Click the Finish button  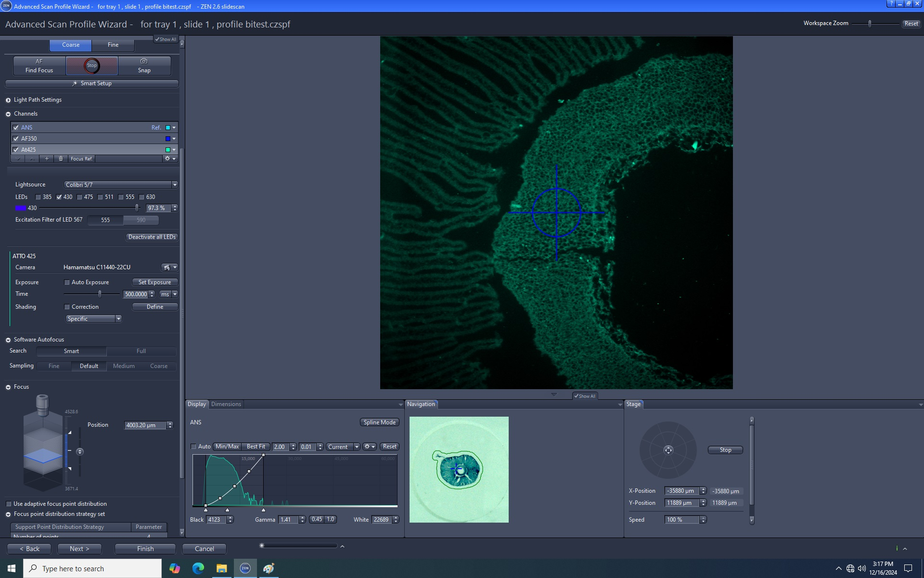[x=145, y=549]
